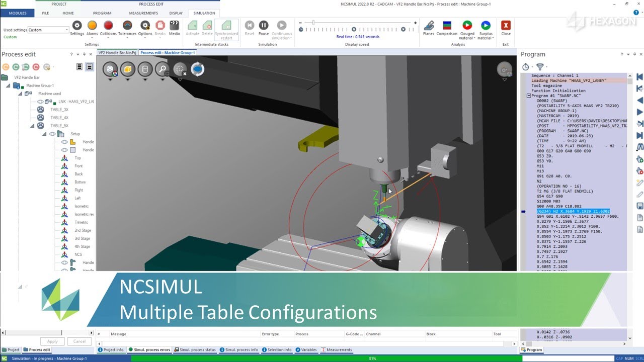Collapse the Machine used tree node
Image resolution: width=644 pixels, height=362 pixels.
coord(20,94)
